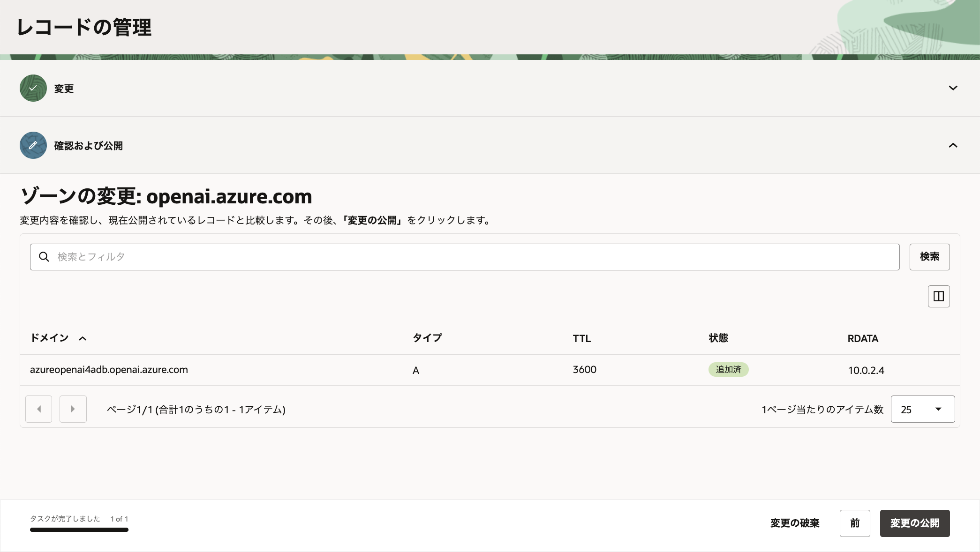Click the magnifier icon in search field
The height and width of the screenshot is (552, 980).
pos(44,257)
